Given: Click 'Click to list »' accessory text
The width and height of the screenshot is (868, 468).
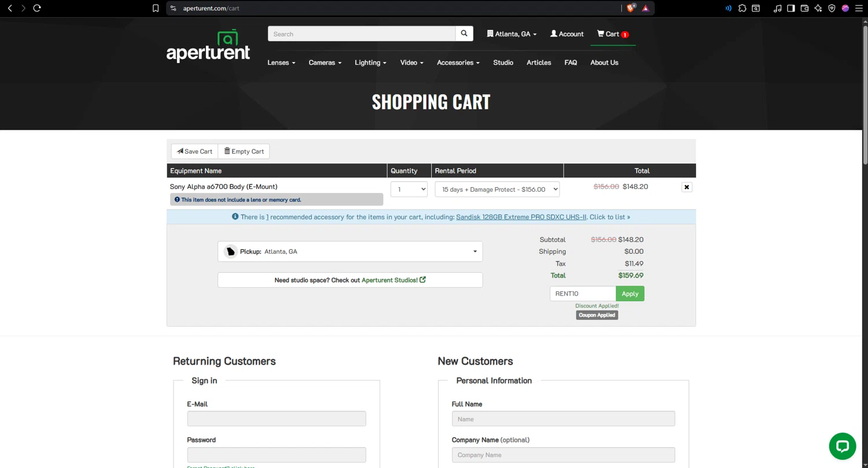Looking at the screenshot, I should pyautogui.click(x=610, y=217).
